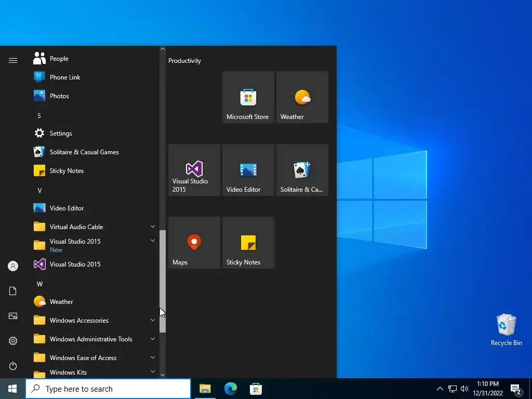Viewport: 532px width, 399px height.
Task: Open the Weather tile in Productivity
Action: pyautogui.click(x=302, y=97)
